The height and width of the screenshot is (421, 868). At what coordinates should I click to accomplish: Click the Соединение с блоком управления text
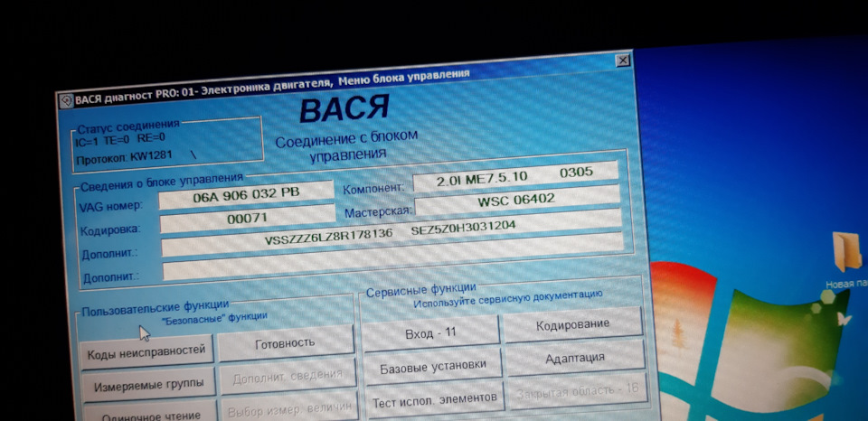(x=347, y=145)
